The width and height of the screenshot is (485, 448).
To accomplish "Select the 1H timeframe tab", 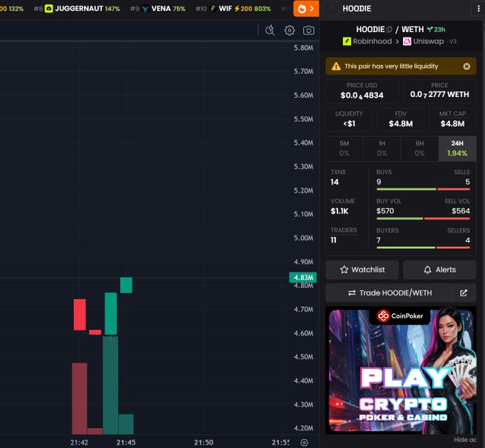I will click(x=382, y=148).
